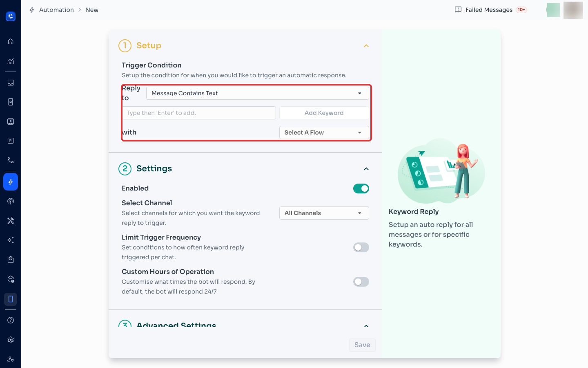Click the blurred profile picture in header
588x368 pixels.
(573, 10)
